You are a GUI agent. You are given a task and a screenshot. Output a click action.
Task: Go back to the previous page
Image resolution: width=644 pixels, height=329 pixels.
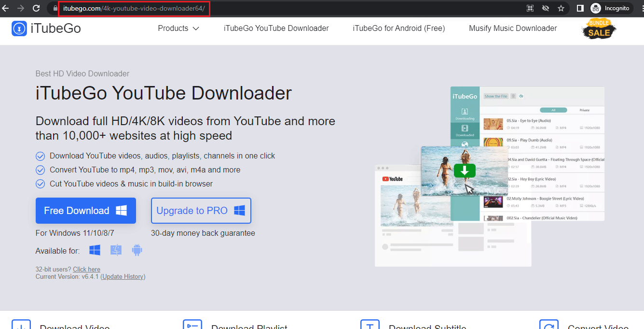(x=6, y=8)
